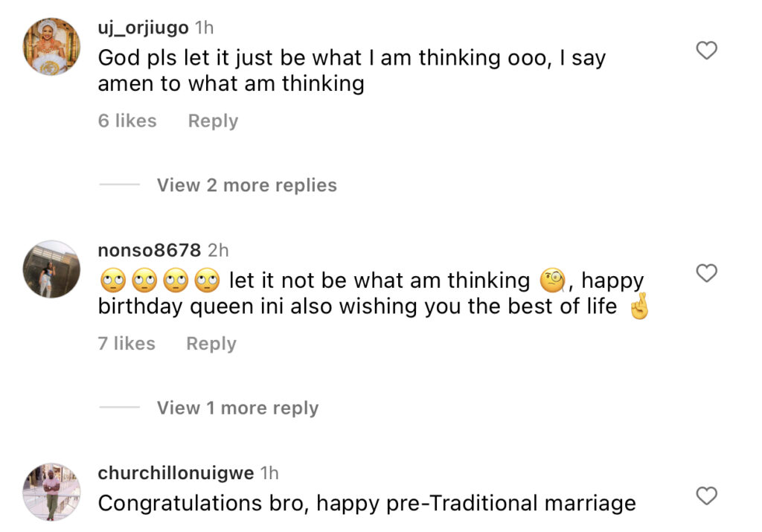
Task: Click the 1h timestamp beside uj_orjiugo
Action: 204,28
